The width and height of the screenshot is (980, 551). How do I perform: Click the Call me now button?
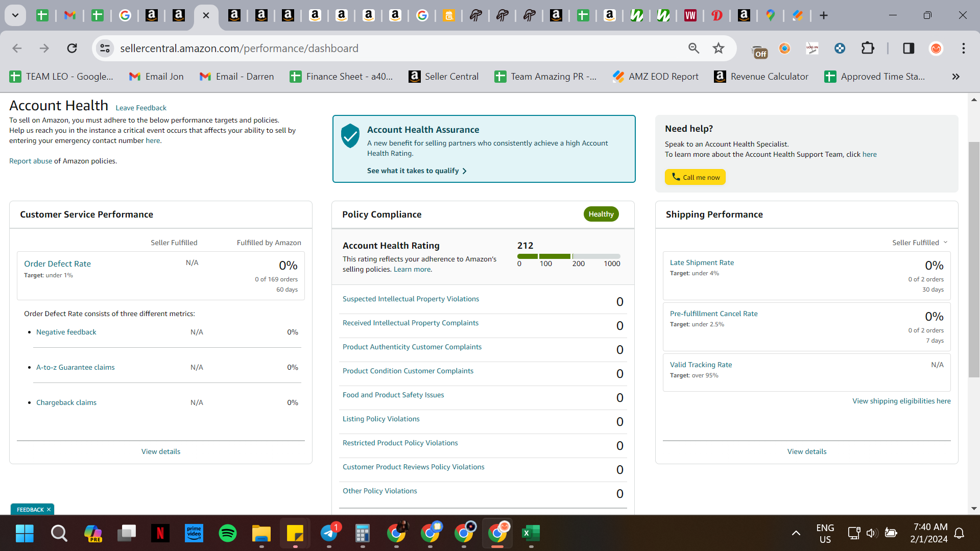tap(695, 177)
